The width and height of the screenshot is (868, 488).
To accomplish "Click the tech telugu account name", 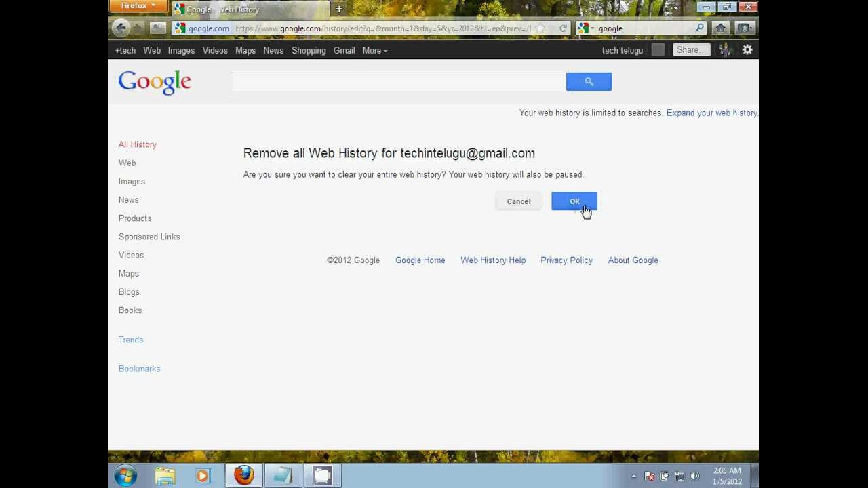I will [623, 50].
